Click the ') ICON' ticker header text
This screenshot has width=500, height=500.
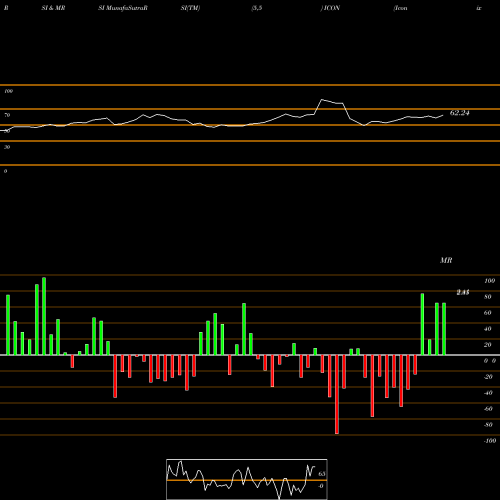pyautogui.click(x=330, y=8)
